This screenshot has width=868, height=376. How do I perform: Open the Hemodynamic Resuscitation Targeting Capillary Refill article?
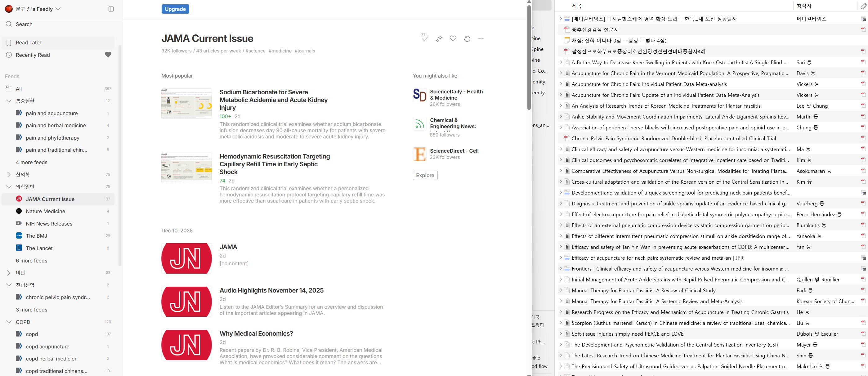pyautogui.click(x=275, y=164)
